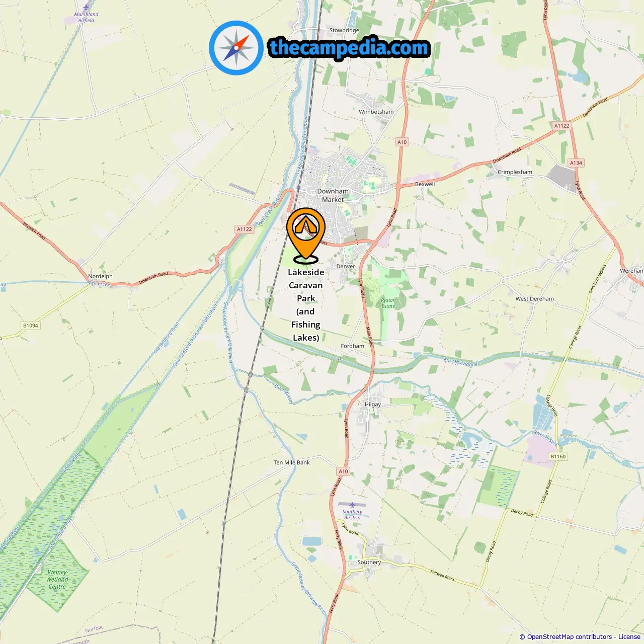
Task: Click the West Dereham label
Action: click(x=534, y=298)
